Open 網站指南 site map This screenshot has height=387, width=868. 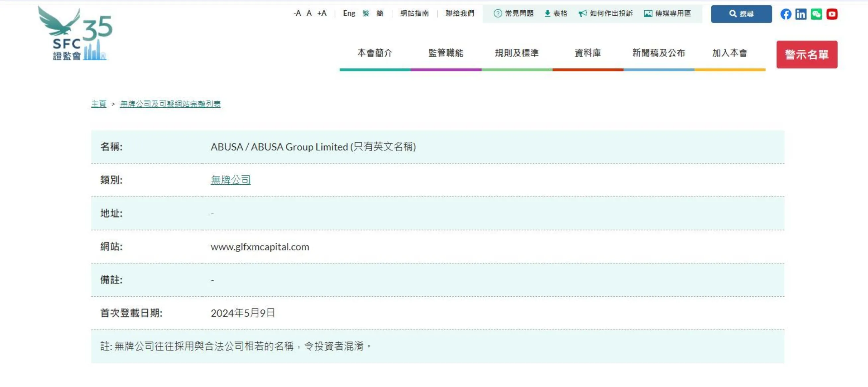pyautogui.click(x=415, y=13)
